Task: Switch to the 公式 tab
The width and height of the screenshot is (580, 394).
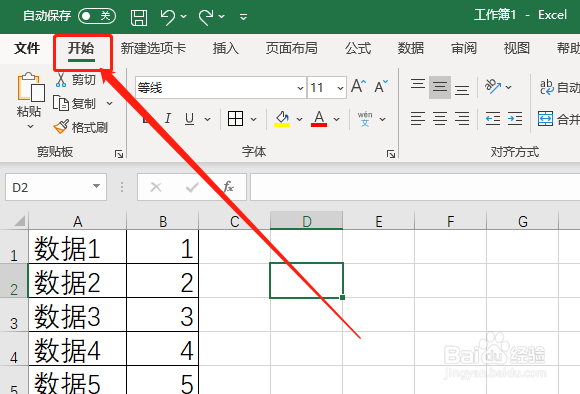Action: pyautogui.click(x=358, y=48)
